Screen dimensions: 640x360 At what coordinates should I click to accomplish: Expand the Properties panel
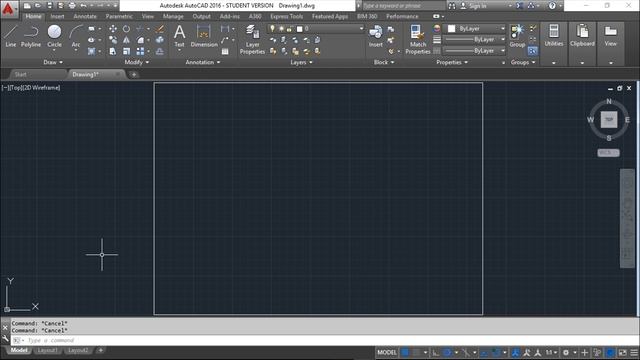tap(452, 62)
